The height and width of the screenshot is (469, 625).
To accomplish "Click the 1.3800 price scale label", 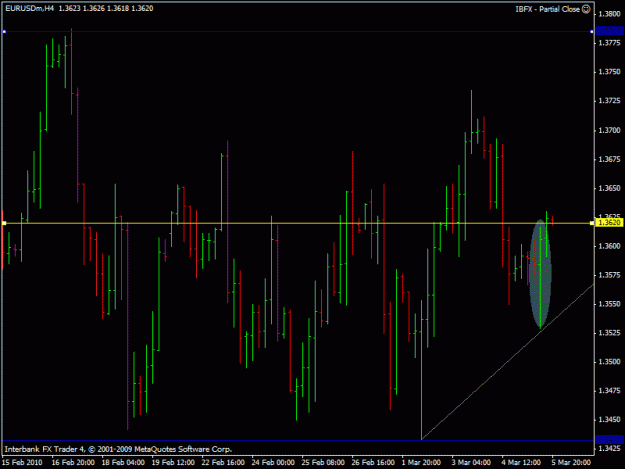I will pyautogui.click(x=609, y=14).
